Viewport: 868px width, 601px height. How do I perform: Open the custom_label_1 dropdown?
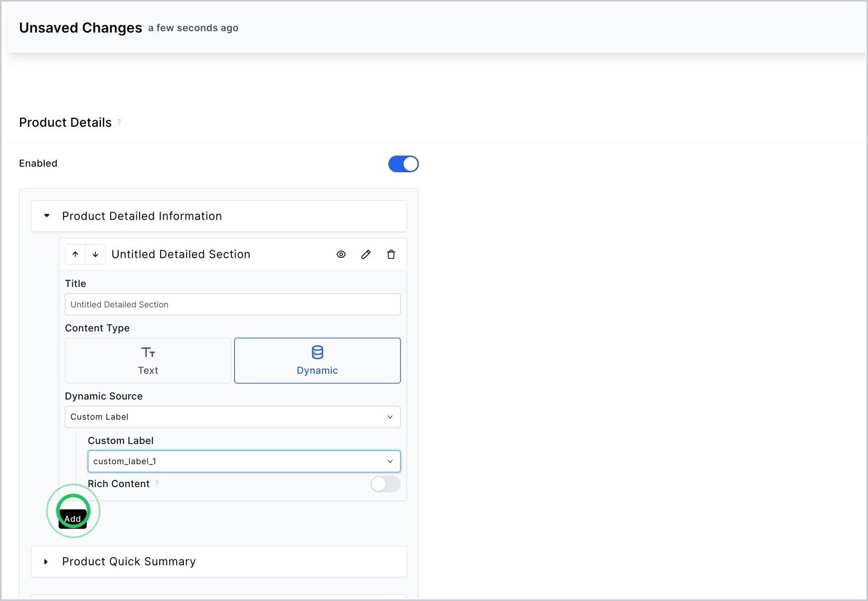click(244, 462)
